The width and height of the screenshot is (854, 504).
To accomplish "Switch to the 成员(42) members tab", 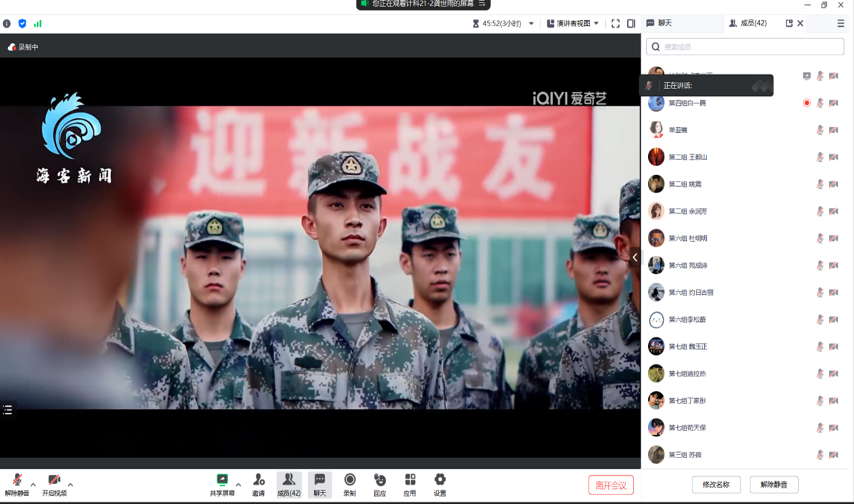I will pos(748,24).
